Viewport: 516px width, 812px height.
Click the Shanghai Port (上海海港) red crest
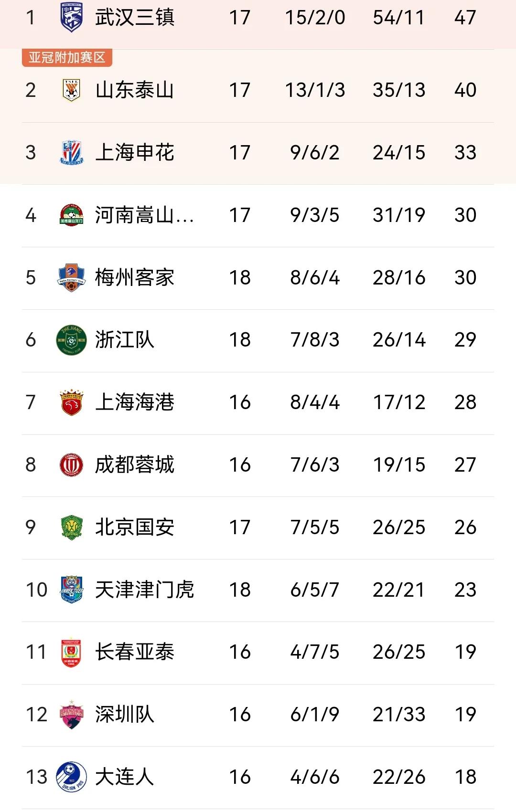pyautogui.click(x=71, y=402)
